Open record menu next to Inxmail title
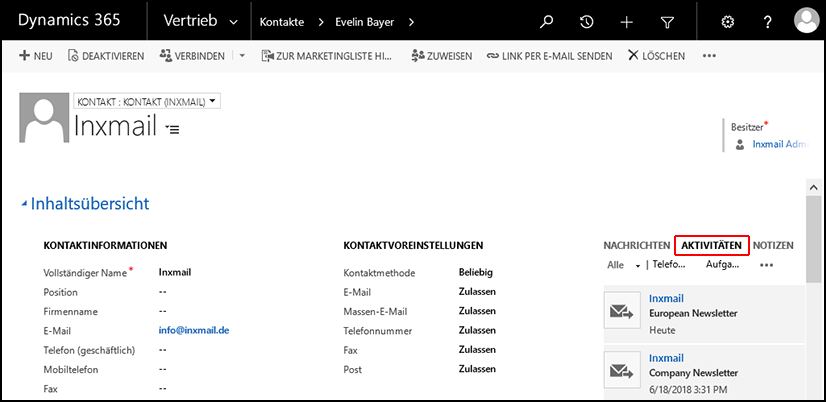The image size is (826, 402). (x=172, y=129)
